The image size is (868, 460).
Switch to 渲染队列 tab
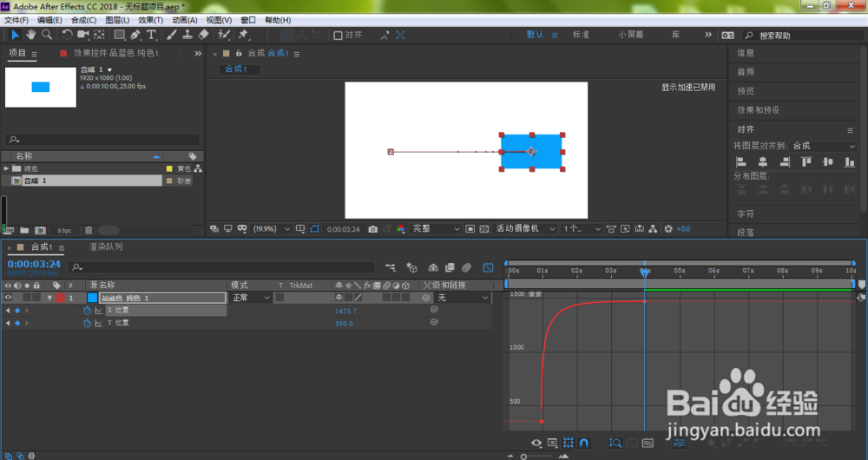coord(106,246)
